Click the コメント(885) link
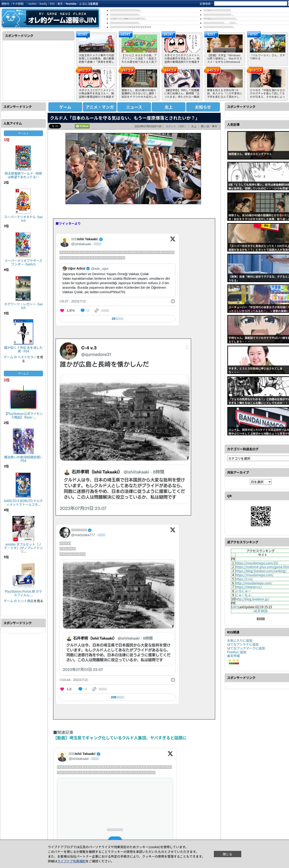Viewport: 289px width, 868px height. 176,126
